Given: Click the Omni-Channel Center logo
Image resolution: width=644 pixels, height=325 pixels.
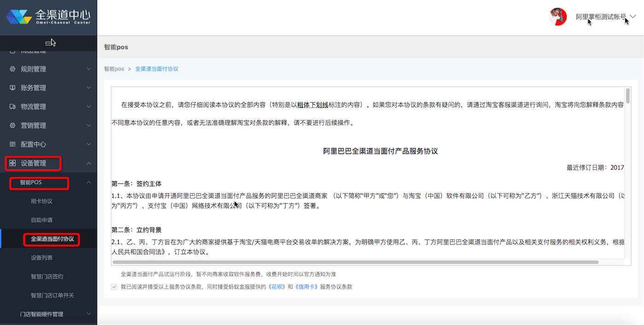Looking at the screenshot, I should click(x=48, y=16).
